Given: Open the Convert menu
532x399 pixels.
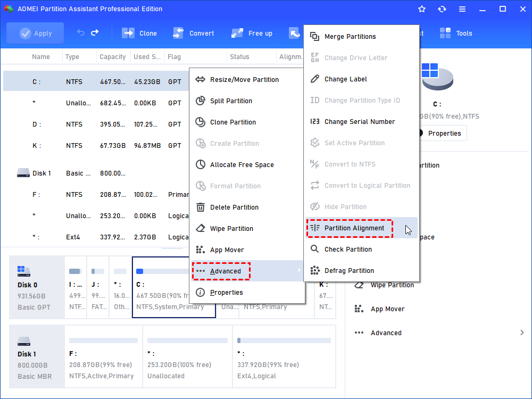Looking at the screenshot, I should (194, 33).
